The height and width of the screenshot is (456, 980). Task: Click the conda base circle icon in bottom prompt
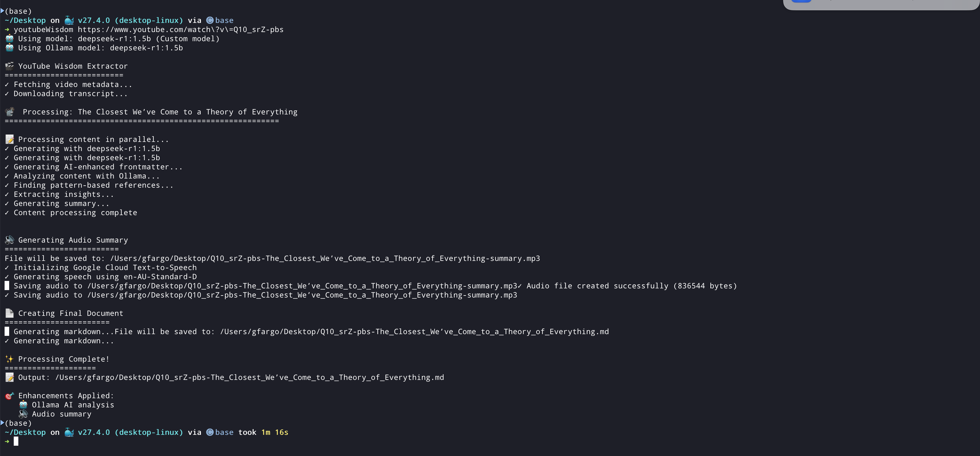[x=210, y=432]
